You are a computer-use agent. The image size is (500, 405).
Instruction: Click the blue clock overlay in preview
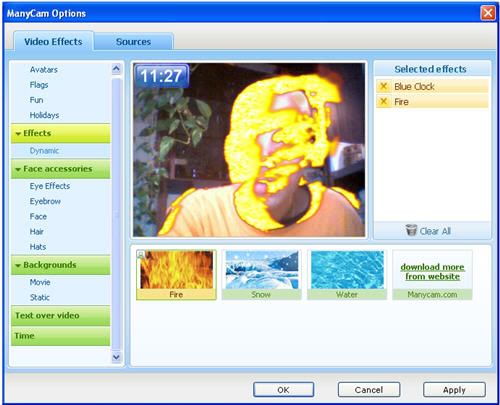162,76
